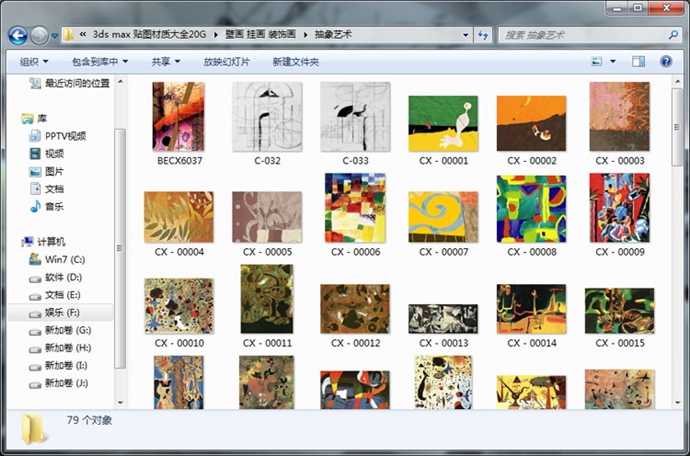Select 壁画 挂画 装饰画 breadcrumb in the path
The height and width of the screenshot is (456, 690).
point(260,34)
